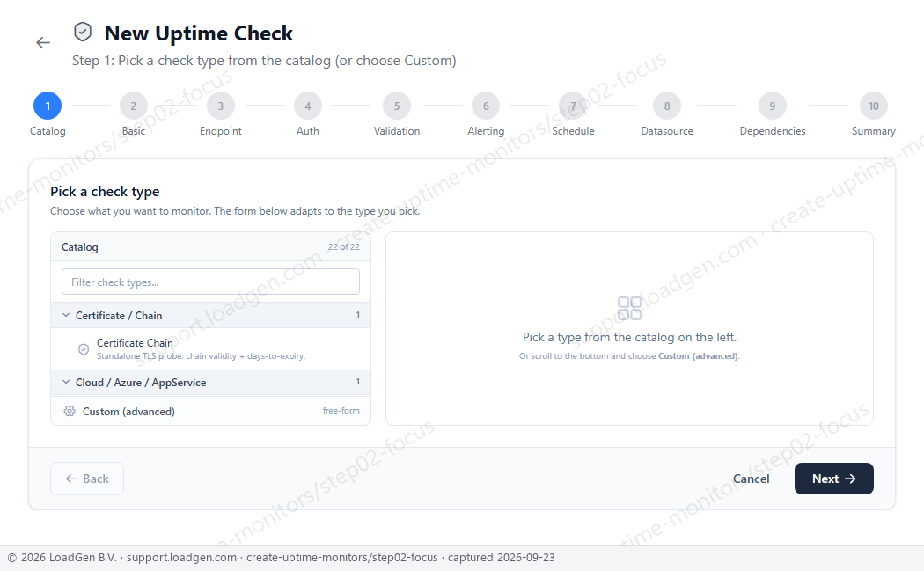Image resolution: width=924 pixels, height=571 pixels.
Task: Click the Certificate Chain description text
Action: (x=201, y=356)
